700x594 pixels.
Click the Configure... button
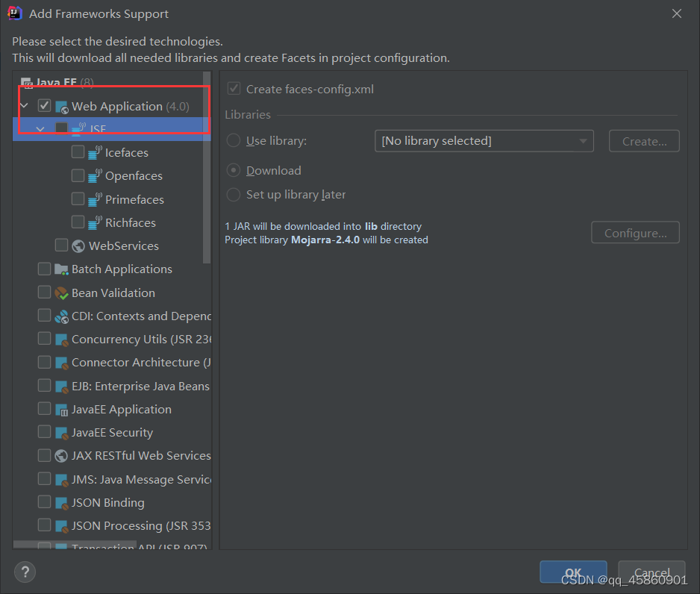(x=635, y=233)
